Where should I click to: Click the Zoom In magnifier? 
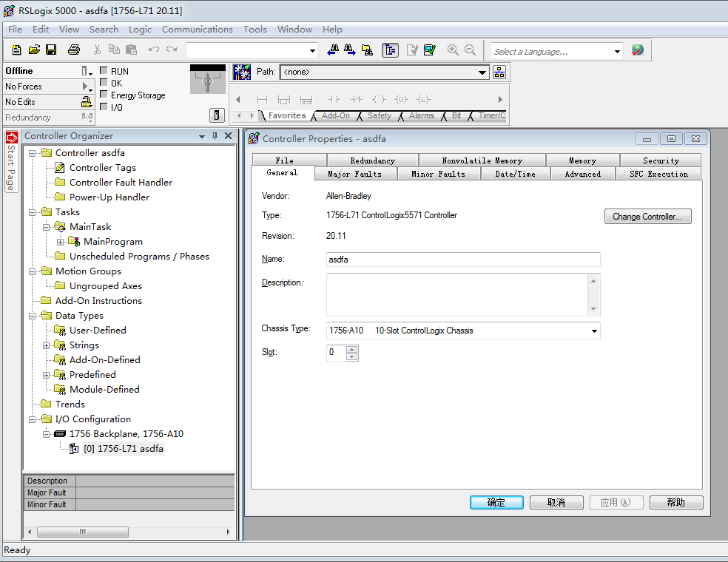[x=453, y=50]
